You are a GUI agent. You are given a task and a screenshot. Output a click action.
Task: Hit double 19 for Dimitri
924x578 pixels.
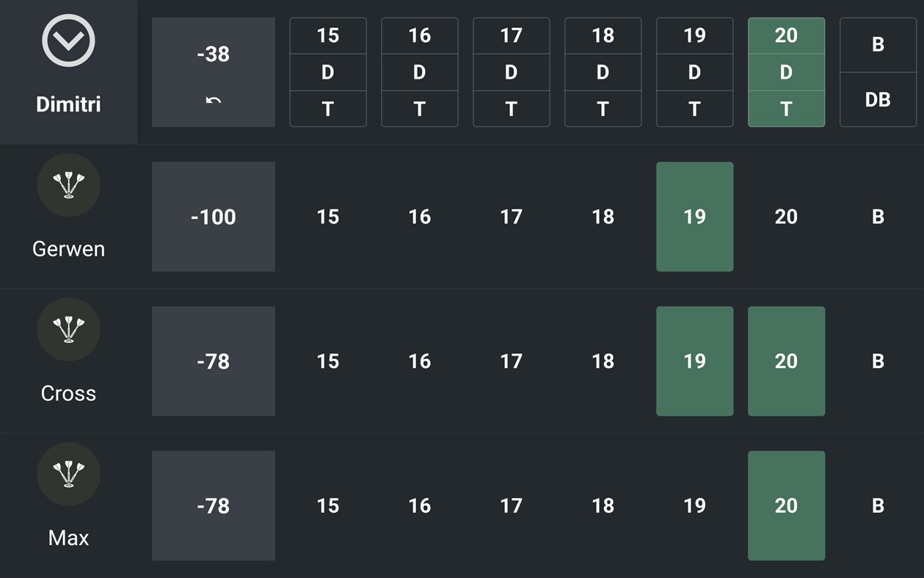[694, 72]
